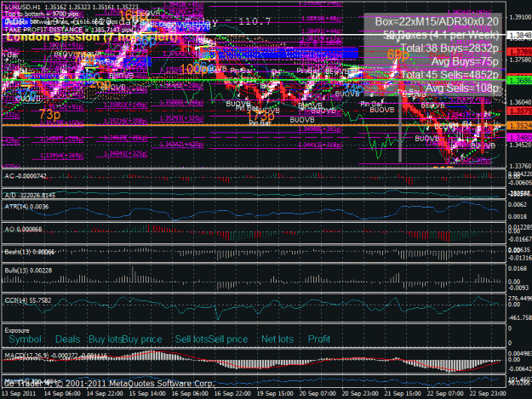This screenshot has width=532, height=399.
Task: Click the Deals column header in Exposure
Action: (67, 339)
